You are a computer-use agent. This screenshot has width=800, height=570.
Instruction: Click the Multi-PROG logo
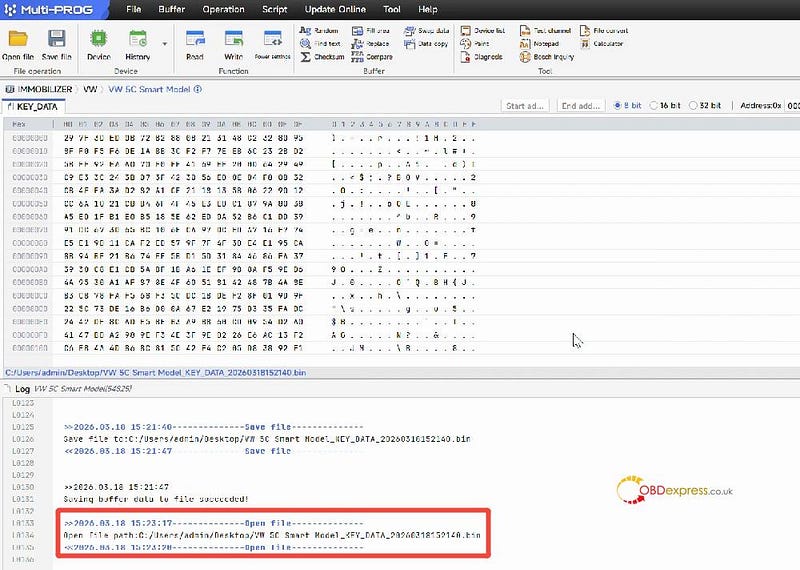[48, 9]
